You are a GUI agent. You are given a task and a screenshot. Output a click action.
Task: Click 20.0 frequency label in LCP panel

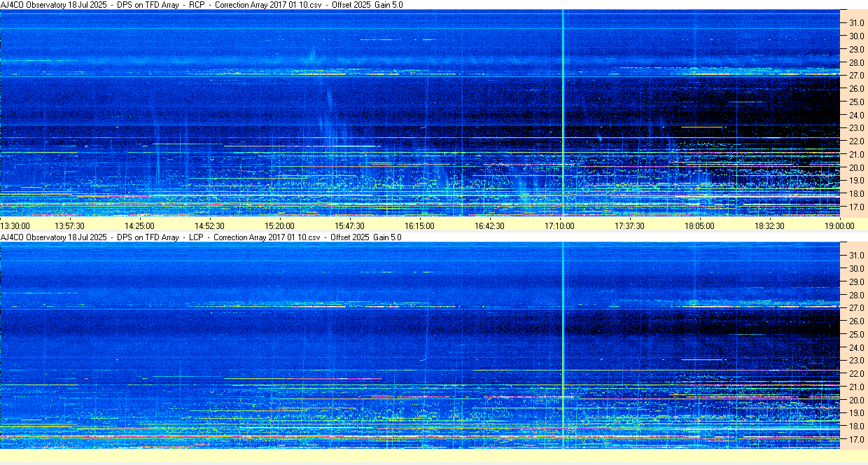856,400
